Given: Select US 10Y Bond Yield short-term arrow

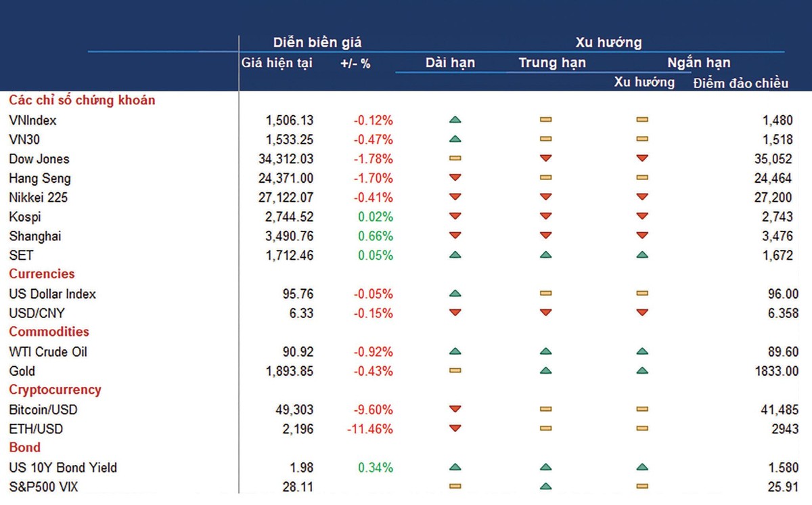Looking at the screenshot, I should (642, 468).
